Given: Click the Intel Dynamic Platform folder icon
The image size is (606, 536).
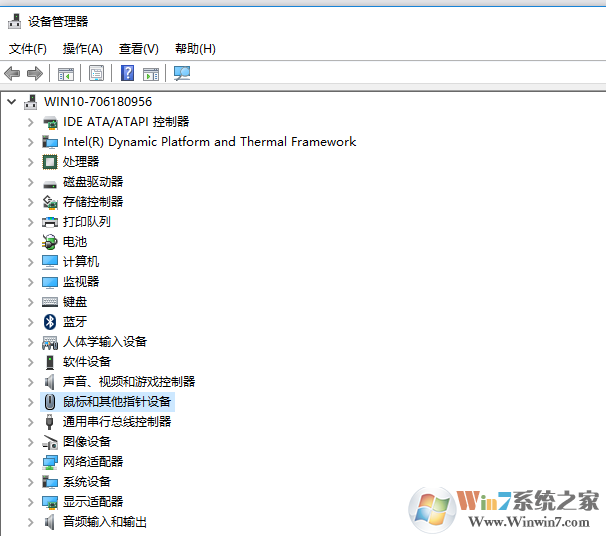Looking at the screenshot, I should click(x=50, y=142).
